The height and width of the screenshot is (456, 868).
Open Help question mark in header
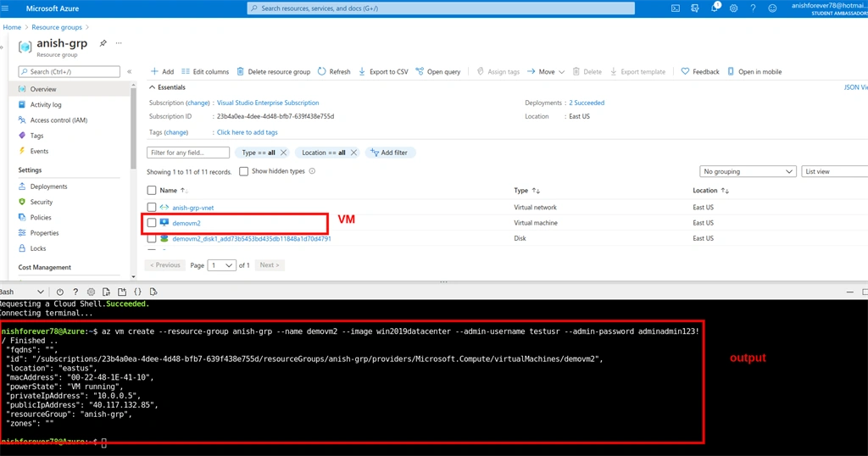point(753,8)
